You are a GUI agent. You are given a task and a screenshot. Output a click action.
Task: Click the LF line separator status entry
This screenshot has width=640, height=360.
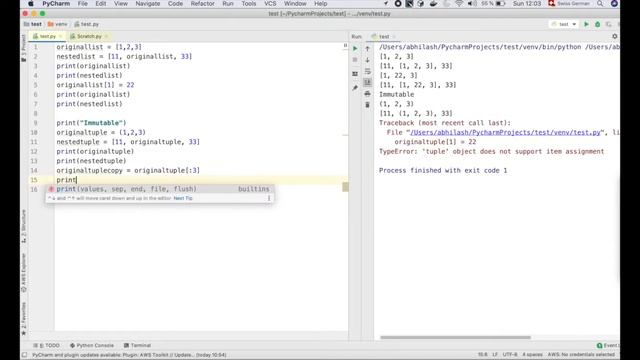pyautogui.click(x=495, y=355)
